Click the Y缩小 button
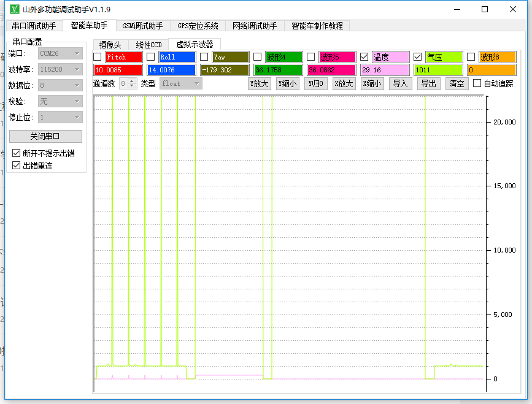Screen dimensions: 532x404 288,83
